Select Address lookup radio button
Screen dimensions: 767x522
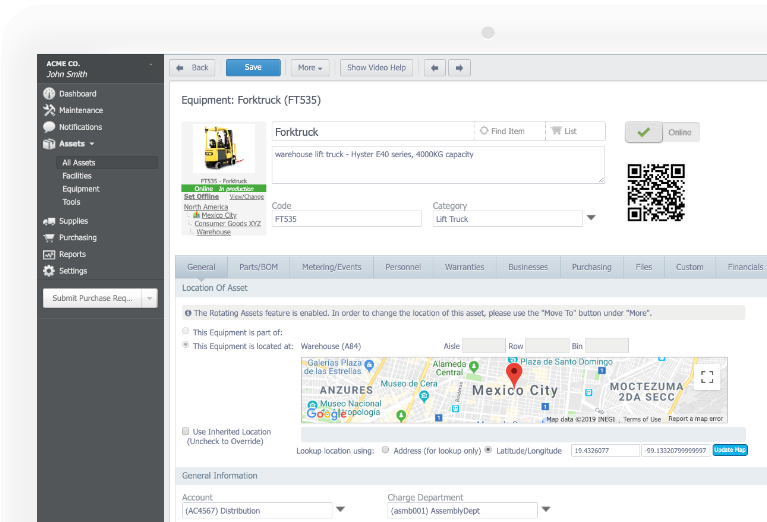(x=385, y=450)
